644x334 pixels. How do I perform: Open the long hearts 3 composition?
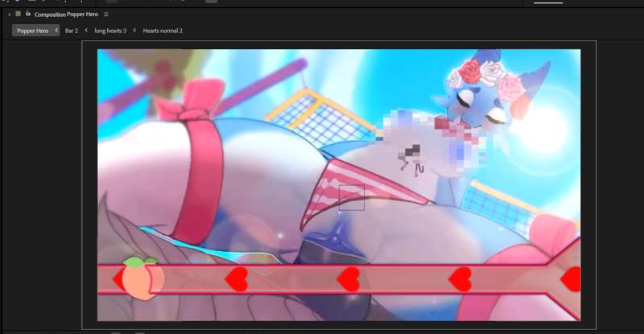[110, 31]
